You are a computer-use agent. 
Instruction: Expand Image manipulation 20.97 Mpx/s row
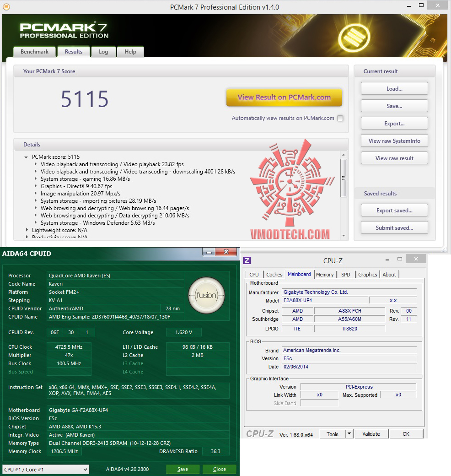pos(36,193)
